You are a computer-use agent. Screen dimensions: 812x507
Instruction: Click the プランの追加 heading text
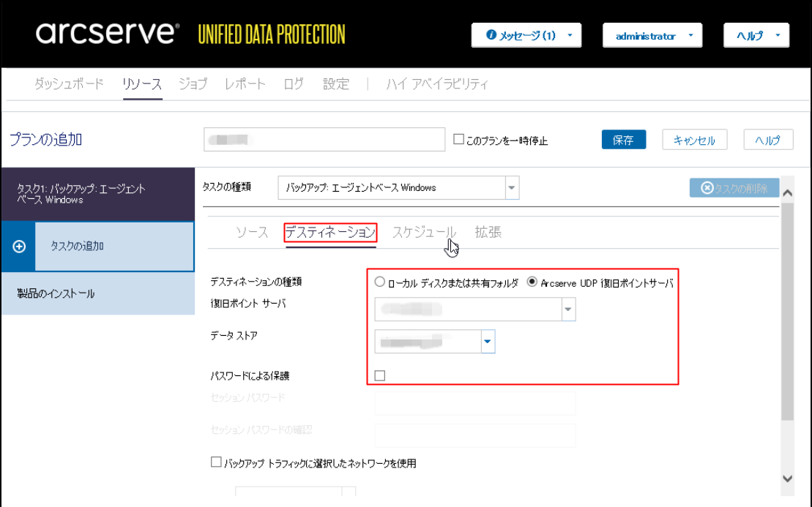(46, 139)
